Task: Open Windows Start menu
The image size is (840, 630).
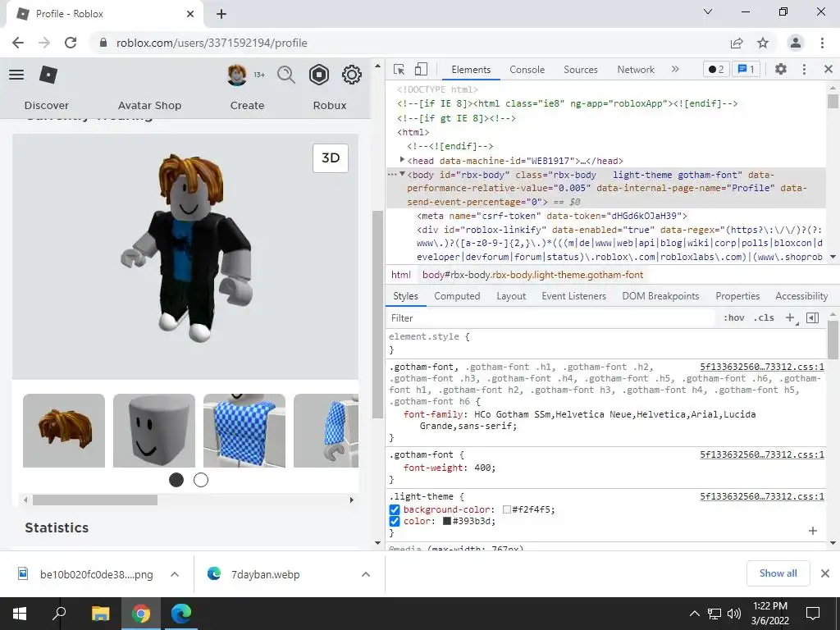Action: click(20, 613)
